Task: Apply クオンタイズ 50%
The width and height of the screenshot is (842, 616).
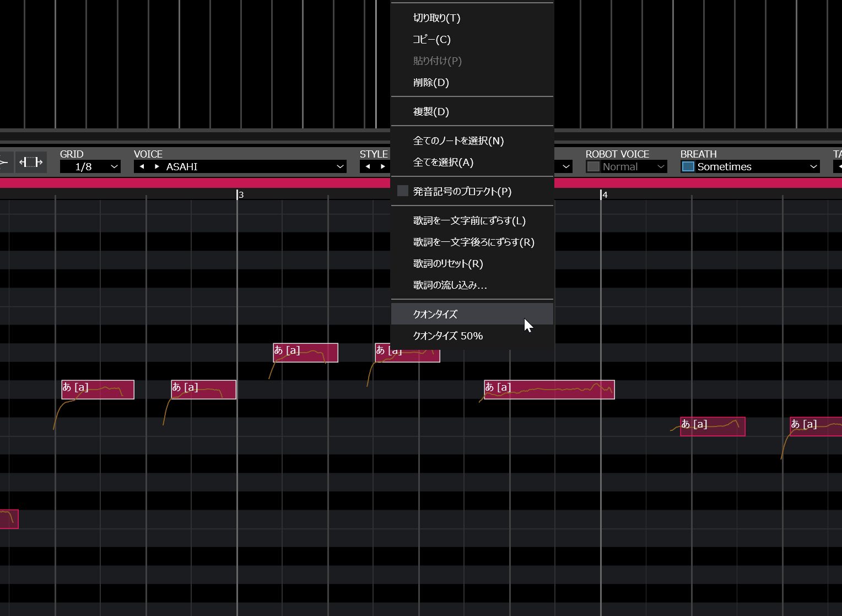Action: [x=472, y=336]
